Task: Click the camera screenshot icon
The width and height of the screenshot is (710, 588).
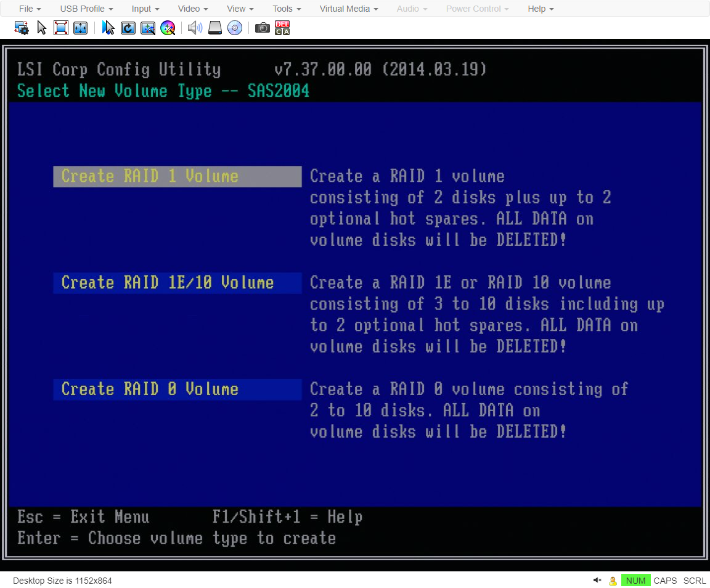Action: point(262,28)
